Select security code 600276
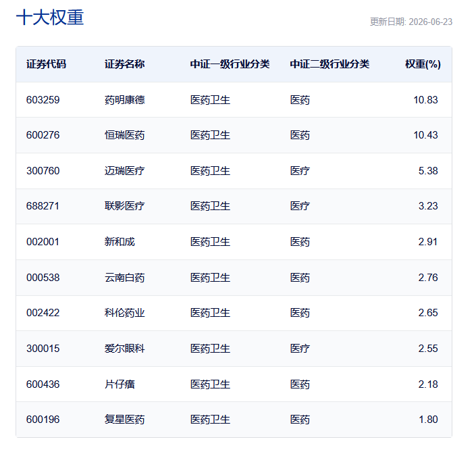 click(43, 135)
